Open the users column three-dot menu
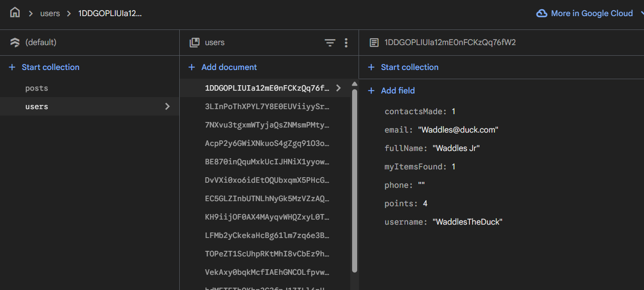This screenshot has height=290, width=644. point(346,43)
